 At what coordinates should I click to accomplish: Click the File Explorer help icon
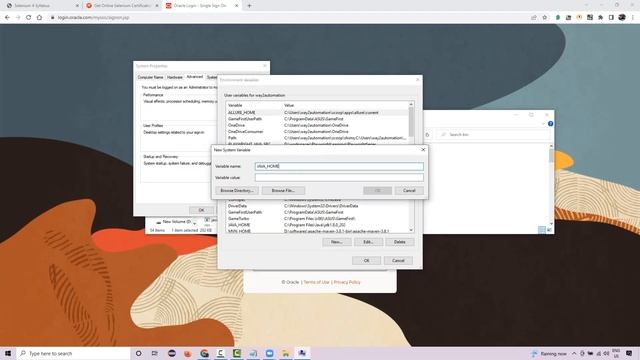[x=550, y=124]
